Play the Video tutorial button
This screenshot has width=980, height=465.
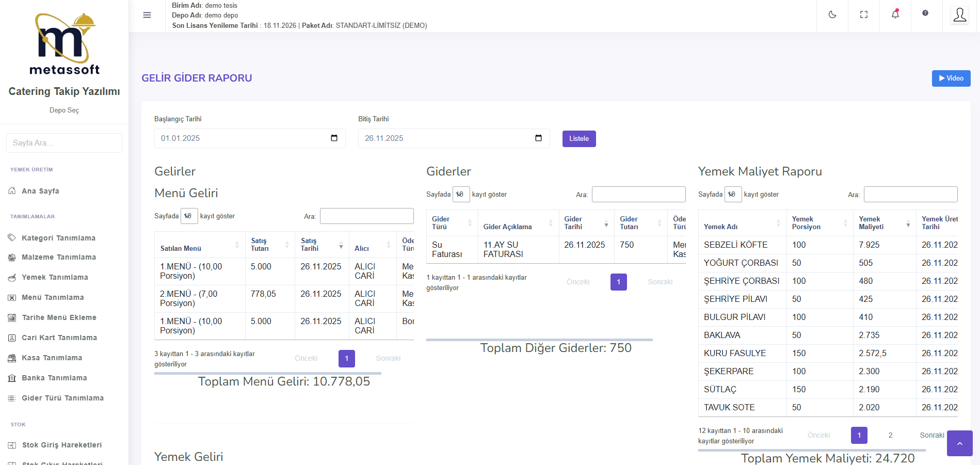coord(951,78)
